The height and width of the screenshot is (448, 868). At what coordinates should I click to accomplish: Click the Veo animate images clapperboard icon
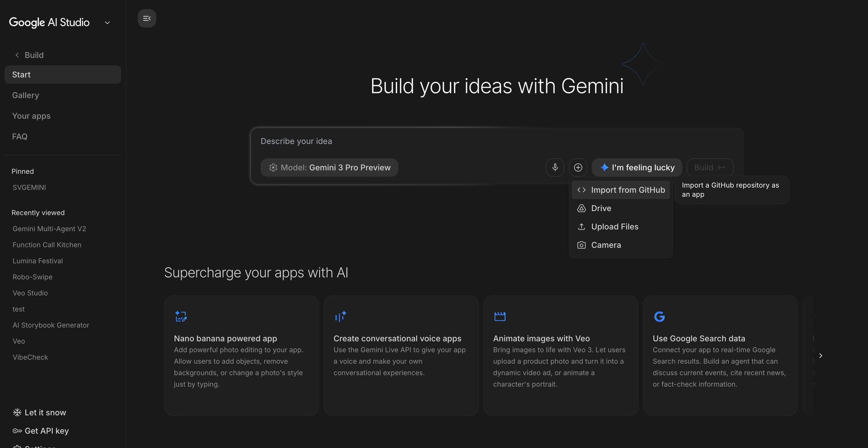tap(500, 316)
